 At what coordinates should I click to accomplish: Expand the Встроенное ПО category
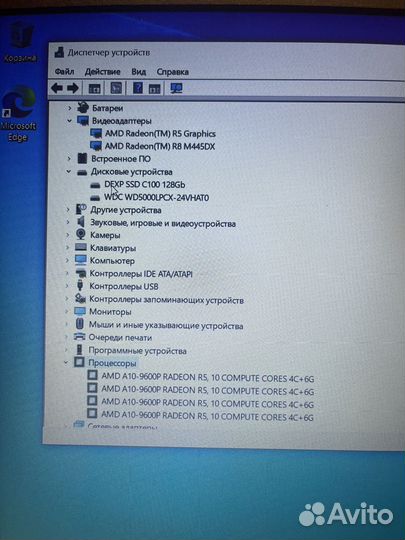69,158
